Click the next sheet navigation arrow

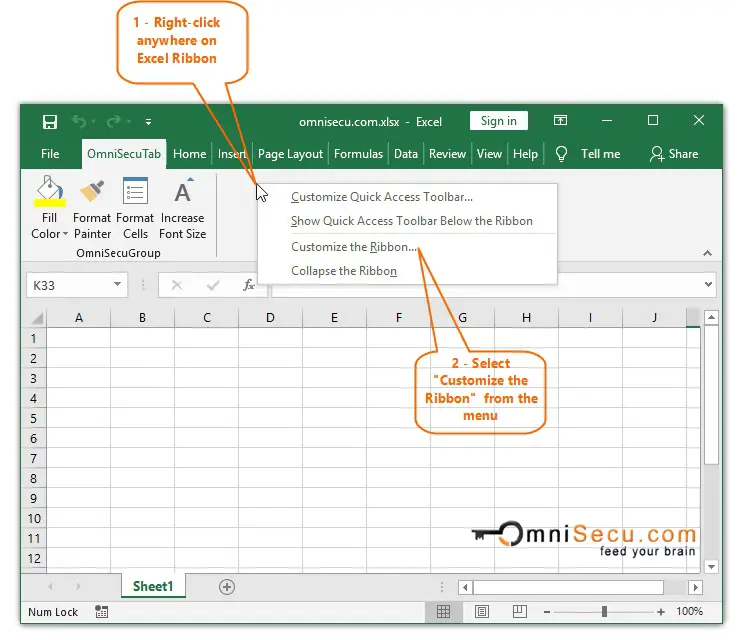78,586
